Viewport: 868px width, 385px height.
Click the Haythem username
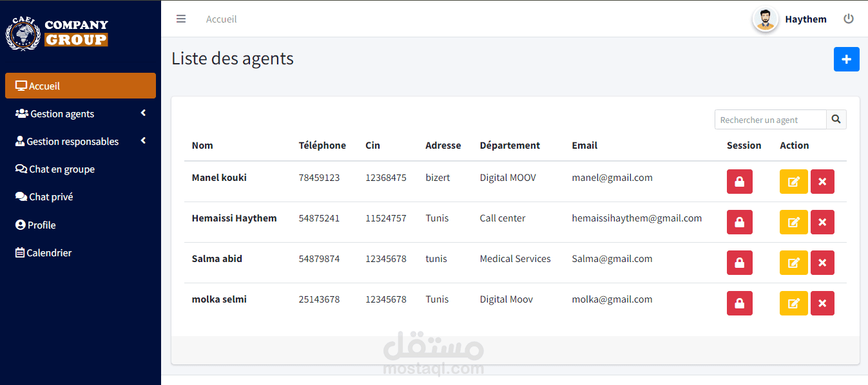point(805,19)
